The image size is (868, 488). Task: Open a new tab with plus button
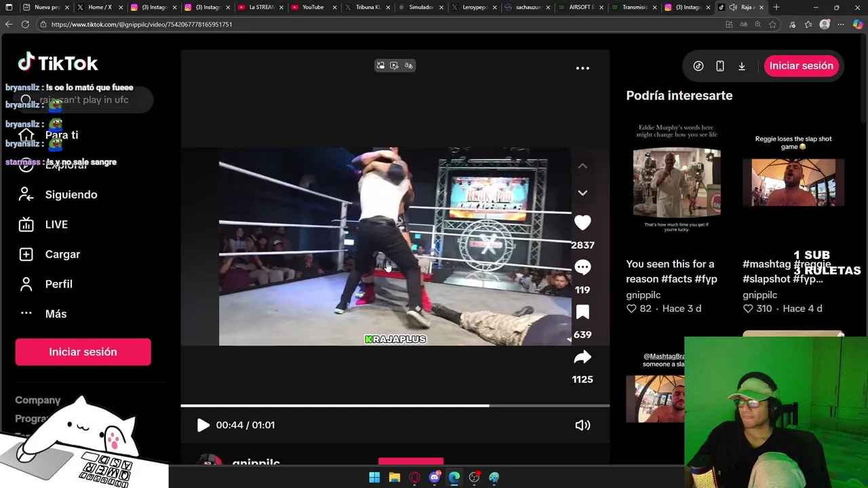776,7
